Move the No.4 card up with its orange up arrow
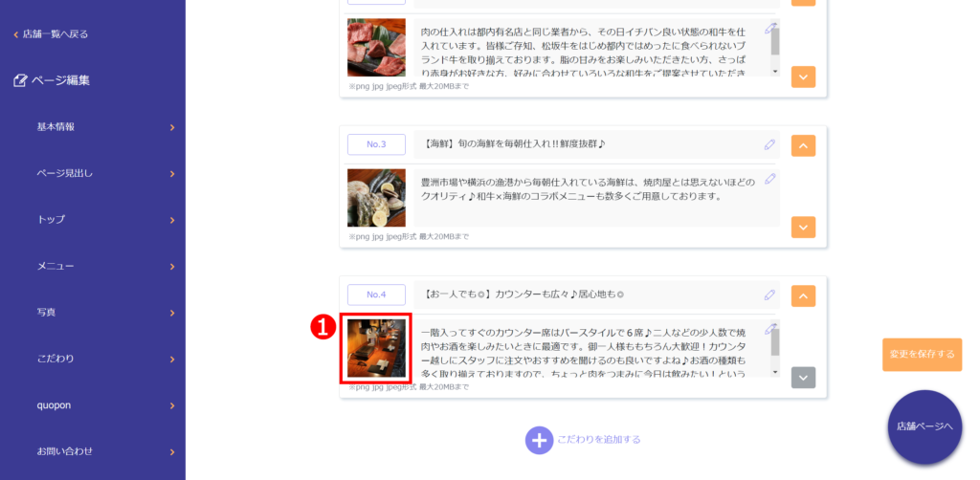Screen dimensions: 980x480 pyautogui.click(x=803, y=295)
